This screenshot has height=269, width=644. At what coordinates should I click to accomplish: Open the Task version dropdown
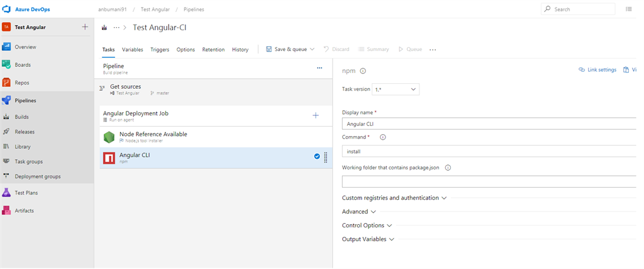pos(396,89)
